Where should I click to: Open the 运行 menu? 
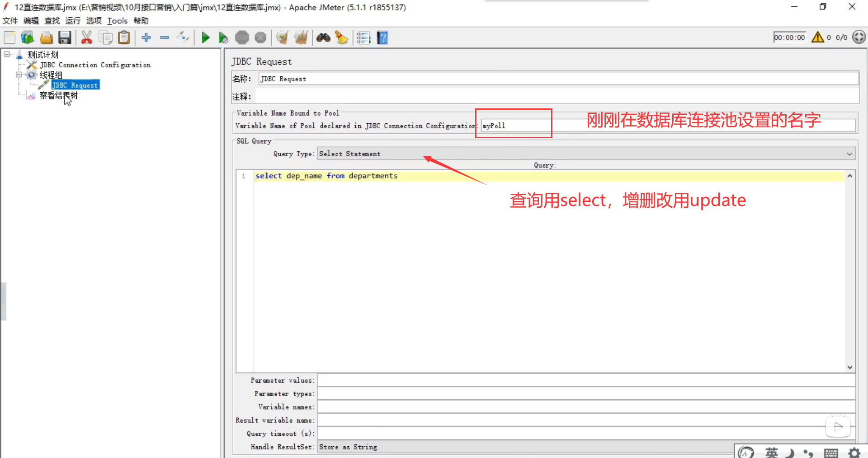pos(73,21)
